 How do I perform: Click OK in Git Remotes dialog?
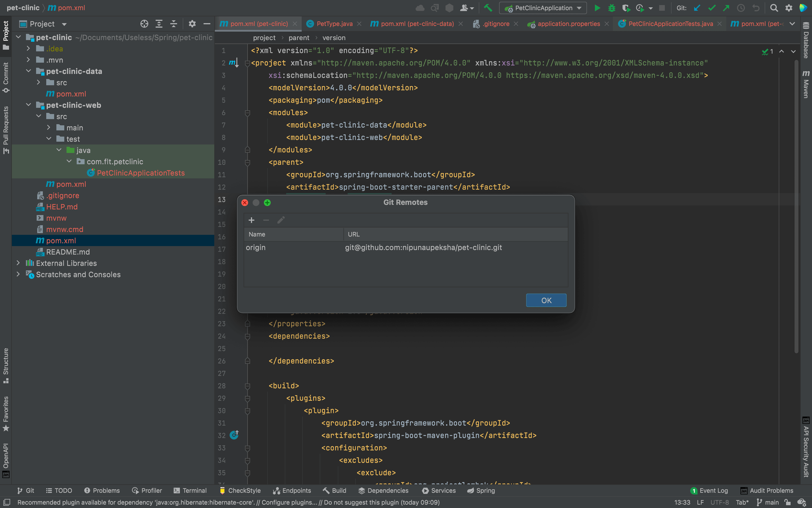pos(546,300)
